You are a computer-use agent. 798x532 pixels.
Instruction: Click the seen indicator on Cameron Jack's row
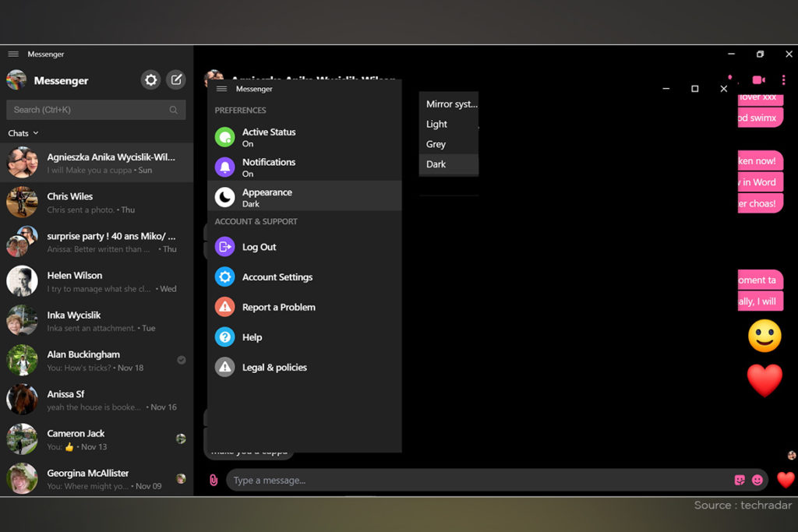(181, 439)
